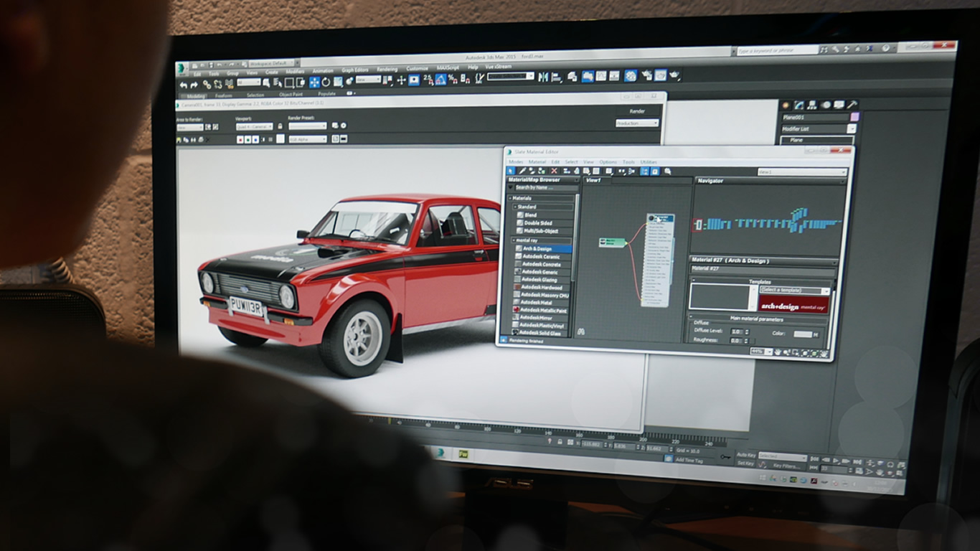Open the main toolbar Material Editor icon
The image size is (980, 551).
631,75
